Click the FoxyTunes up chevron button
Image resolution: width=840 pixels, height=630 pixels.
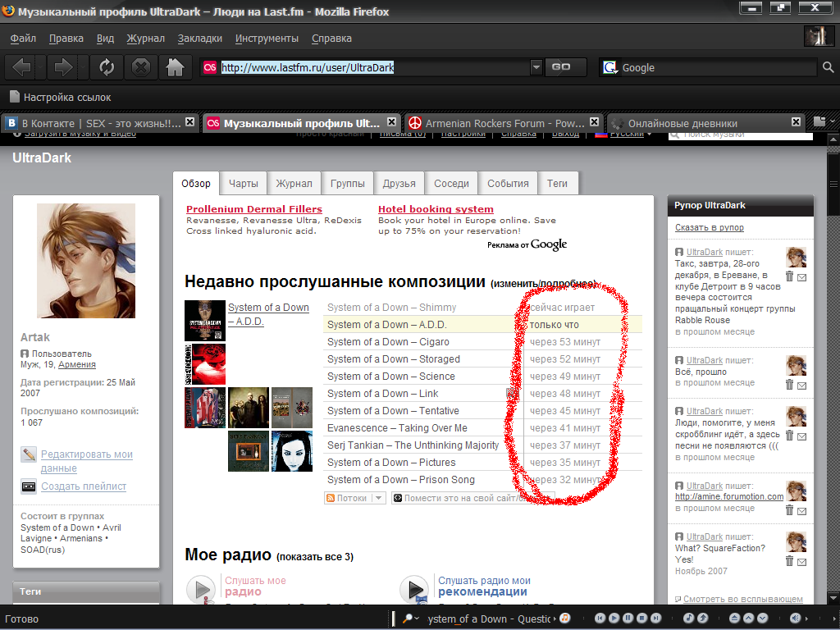[748, 619]
